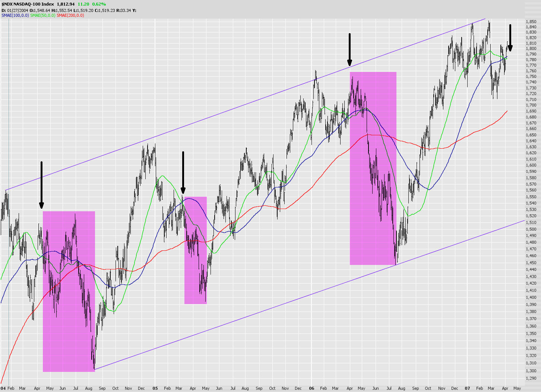The height and width of the screenshot is (392, 541).
Task: Click the open value O:1,548.64
Action: pos(41,10)
